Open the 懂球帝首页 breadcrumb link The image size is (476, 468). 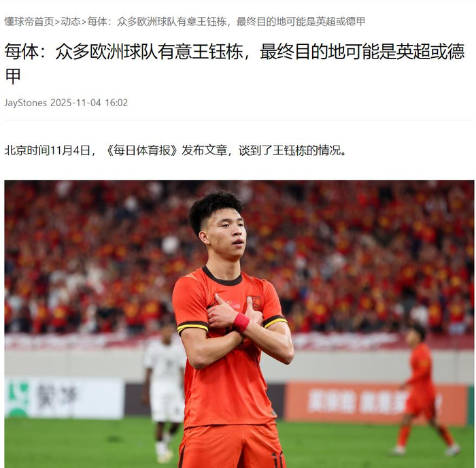point(29,22)
